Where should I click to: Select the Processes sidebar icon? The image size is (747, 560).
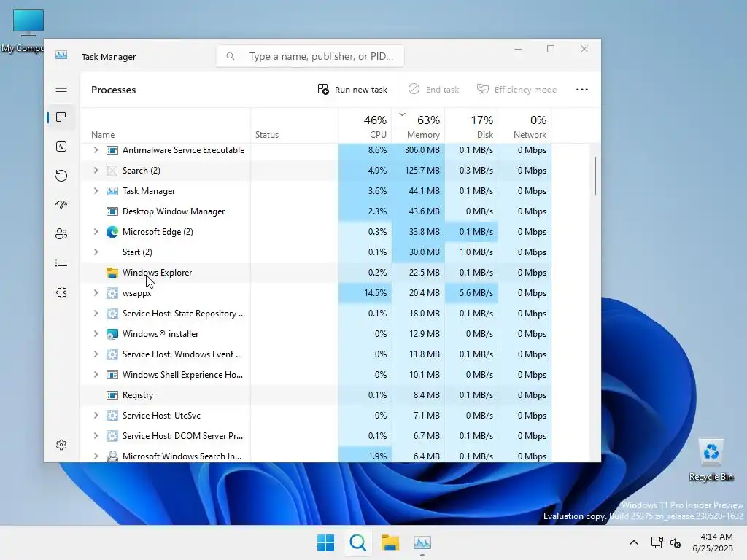point(61,117)
